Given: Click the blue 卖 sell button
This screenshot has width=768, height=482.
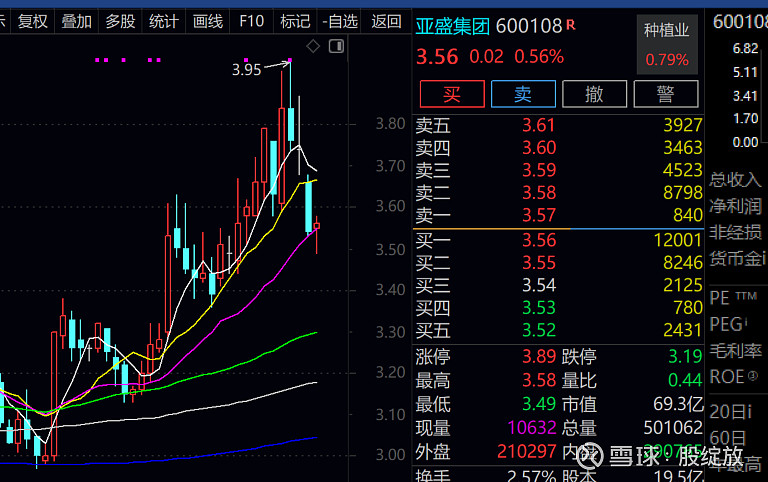Looking at the screenshot, I should (x=523, y=94).
